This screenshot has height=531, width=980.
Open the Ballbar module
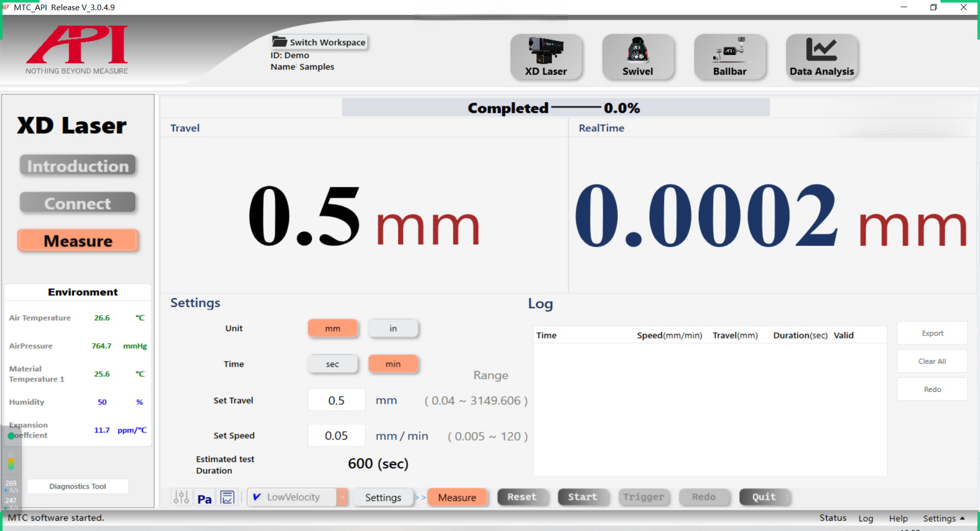[730, 57]
